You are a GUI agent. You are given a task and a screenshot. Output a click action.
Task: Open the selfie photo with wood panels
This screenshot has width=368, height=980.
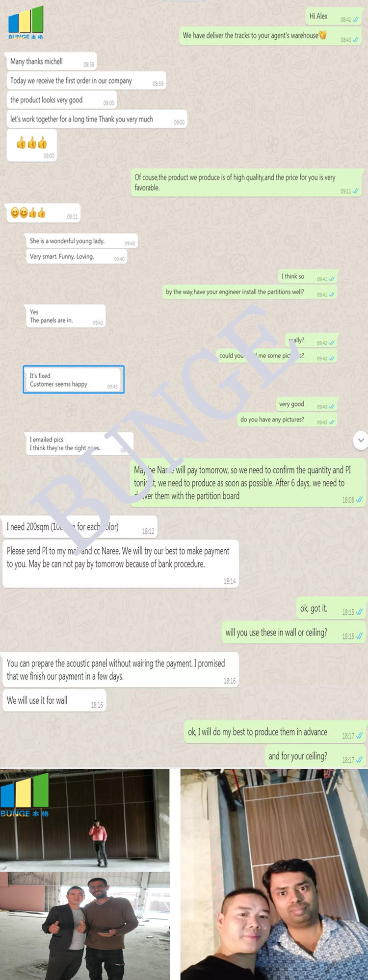(274, 874)
